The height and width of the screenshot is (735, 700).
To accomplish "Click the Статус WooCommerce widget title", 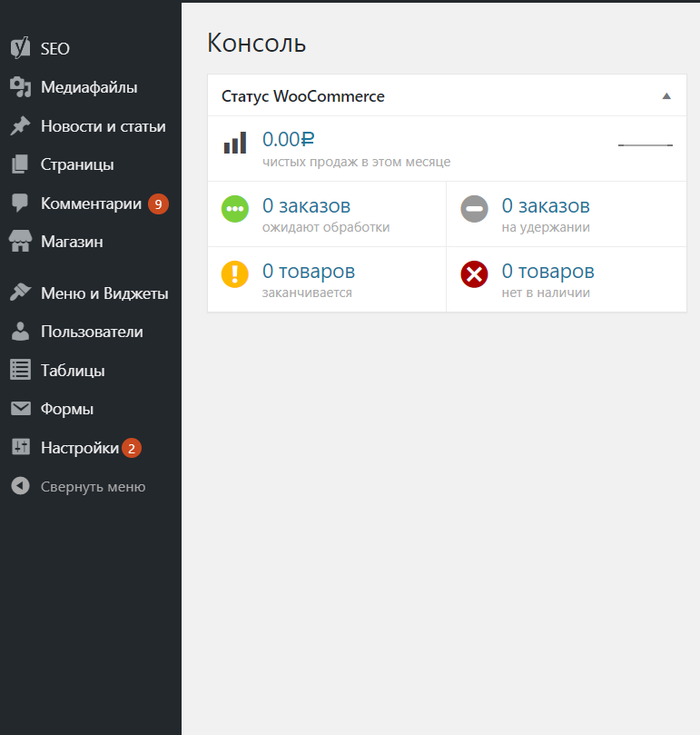I will (302, 96).
